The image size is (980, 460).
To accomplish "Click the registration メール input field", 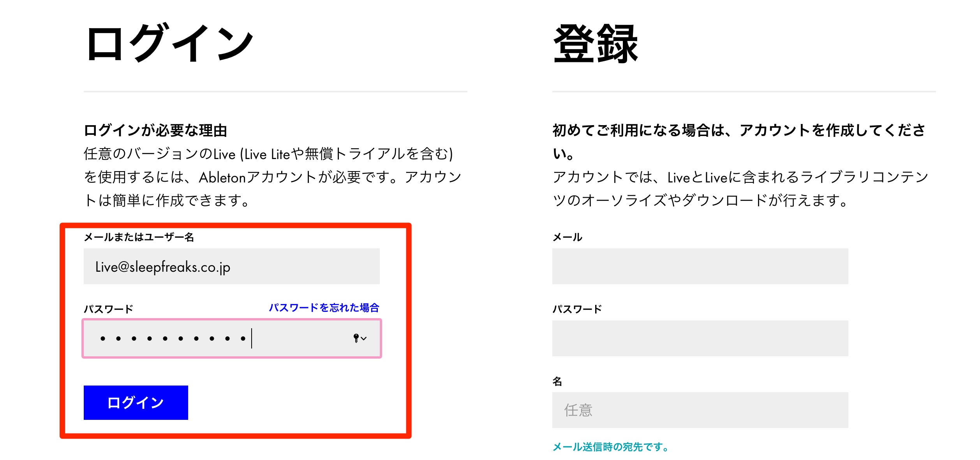I will [700, 266].
